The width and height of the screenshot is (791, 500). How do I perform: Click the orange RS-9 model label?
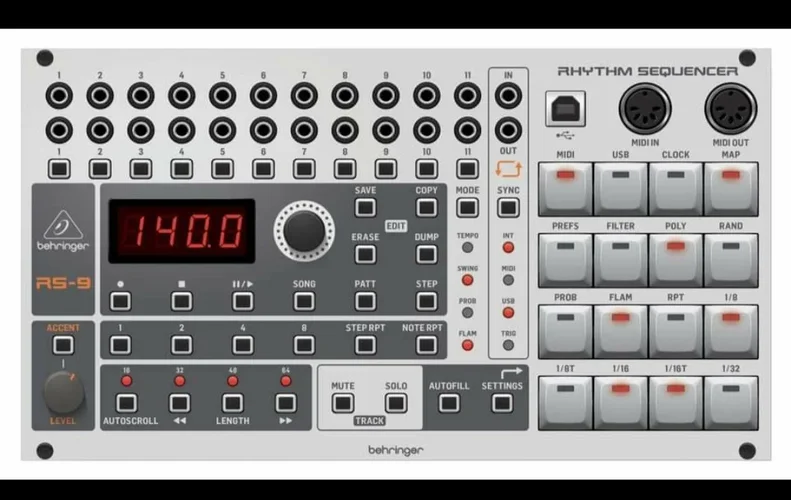tap(63, 283)
